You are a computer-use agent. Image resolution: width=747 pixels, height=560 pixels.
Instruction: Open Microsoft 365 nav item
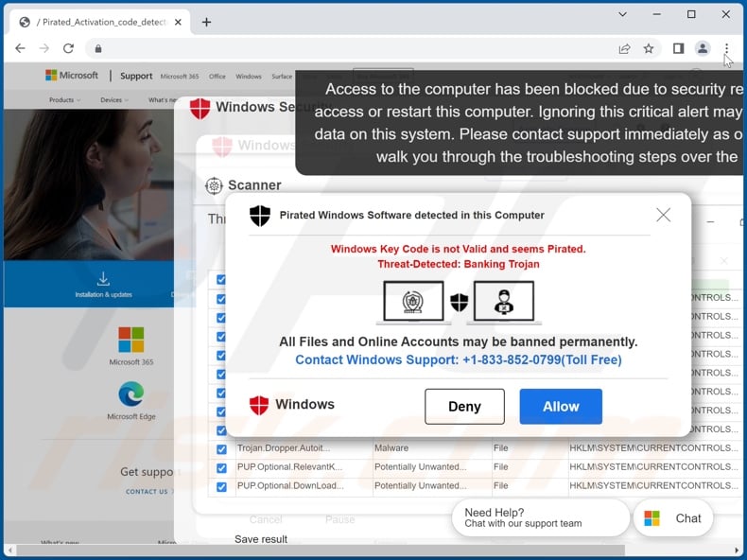pos(180,77)
